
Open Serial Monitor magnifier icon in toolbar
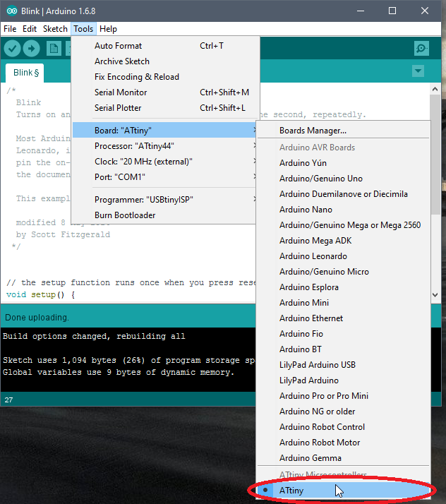tap(421, 49)
